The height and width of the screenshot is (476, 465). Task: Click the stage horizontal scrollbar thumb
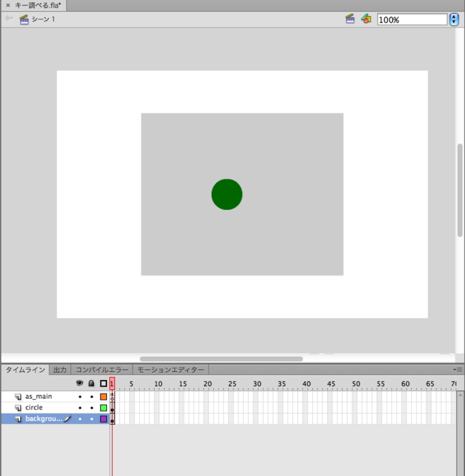(221, 359)
